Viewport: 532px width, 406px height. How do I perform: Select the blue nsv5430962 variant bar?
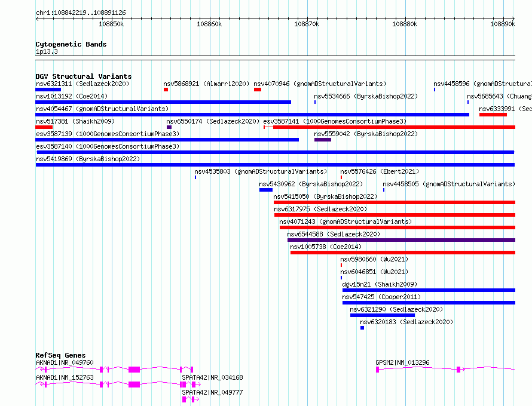pos(266,190)
